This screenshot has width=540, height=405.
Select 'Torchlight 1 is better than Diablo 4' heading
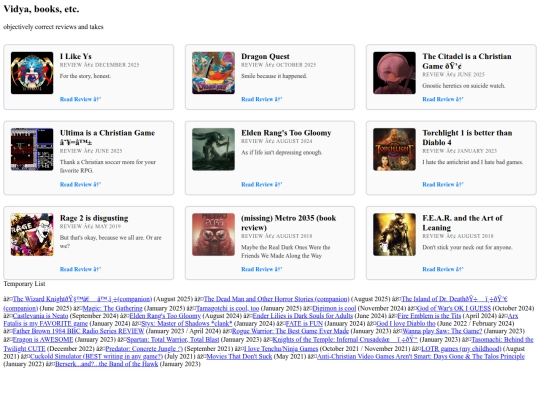pos(467,138)
